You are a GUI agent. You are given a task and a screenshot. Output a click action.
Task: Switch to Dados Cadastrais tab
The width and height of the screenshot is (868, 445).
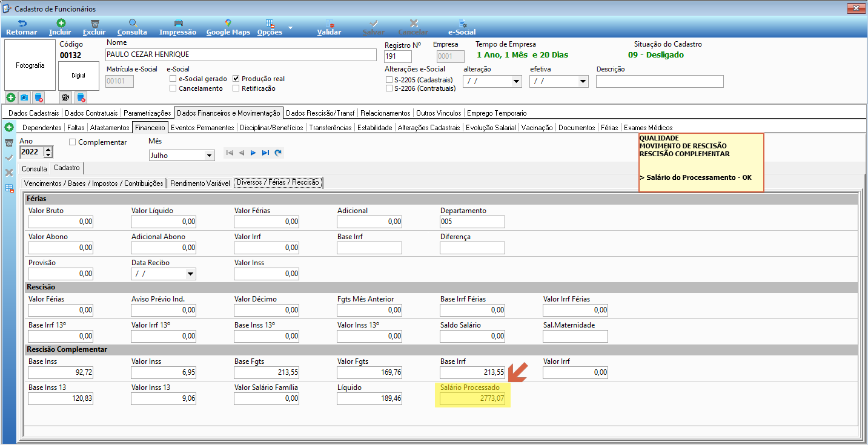click(x=34, y=113)
